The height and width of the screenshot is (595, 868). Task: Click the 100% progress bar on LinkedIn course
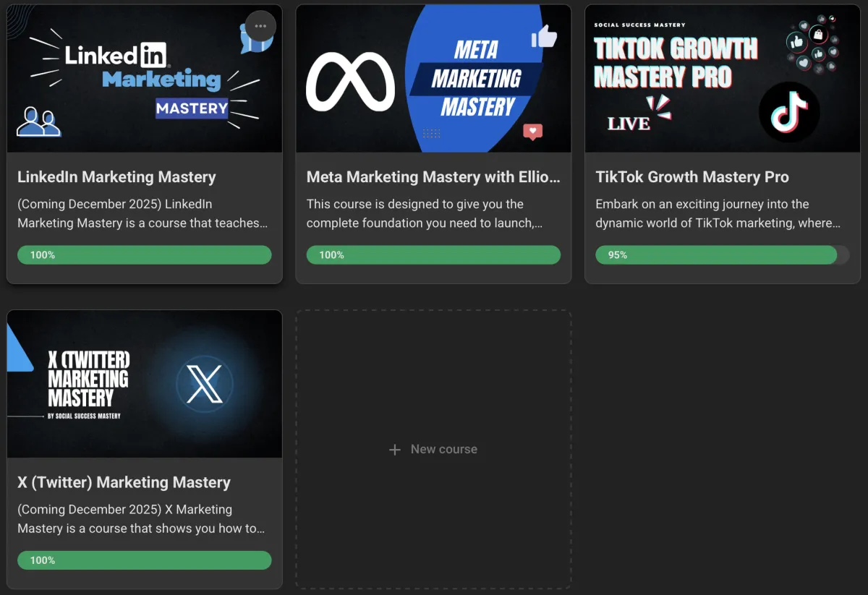145,254
